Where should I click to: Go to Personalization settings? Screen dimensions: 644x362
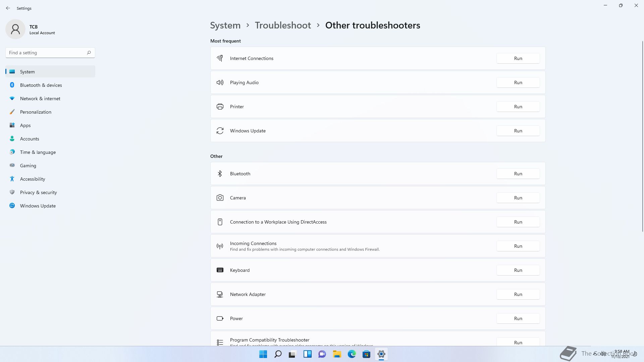point(50,112)
